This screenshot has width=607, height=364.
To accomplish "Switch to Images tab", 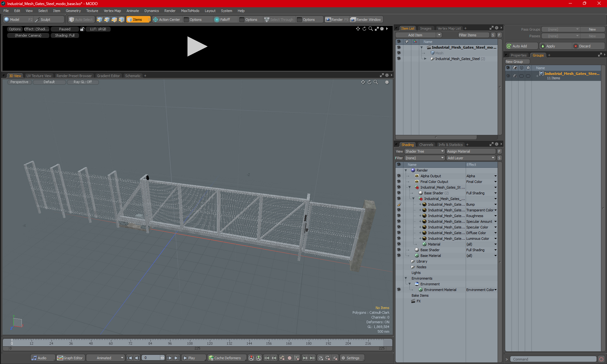I will [x=425, y=28].
